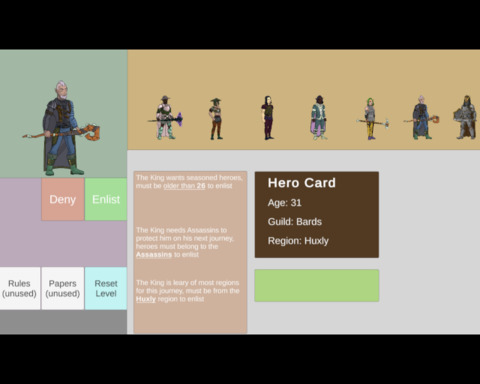Click 'The King needs Assassins' rule text
Image resolution: width=480 pixels, height=384 pixels.
185,242
